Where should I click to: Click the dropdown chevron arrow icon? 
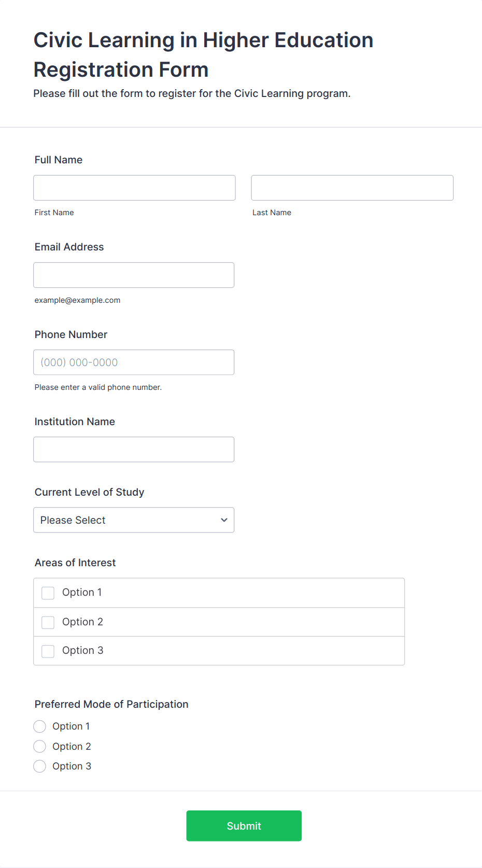(224, 520)
